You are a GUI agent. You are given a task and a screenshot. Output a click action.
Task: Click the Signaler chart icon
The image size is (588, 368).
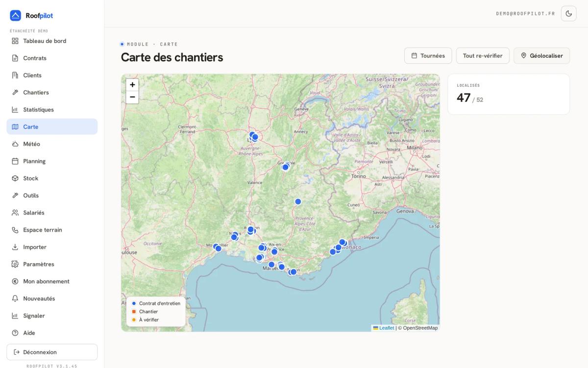(15, 315)
